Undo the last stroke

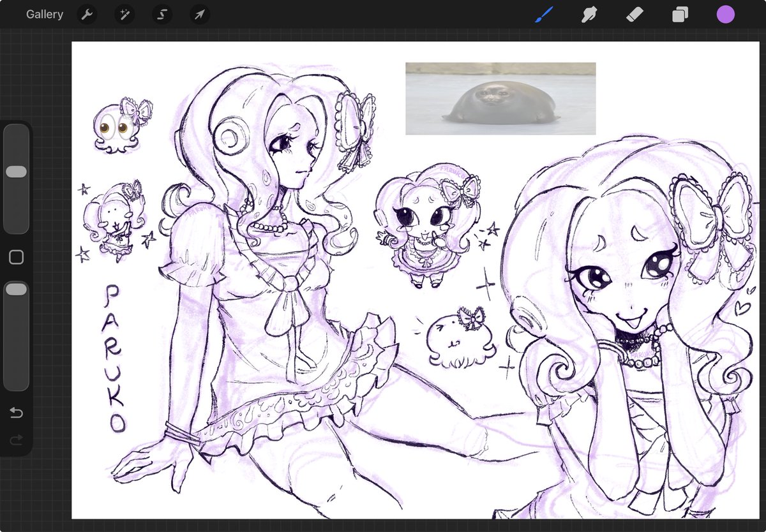16,413
